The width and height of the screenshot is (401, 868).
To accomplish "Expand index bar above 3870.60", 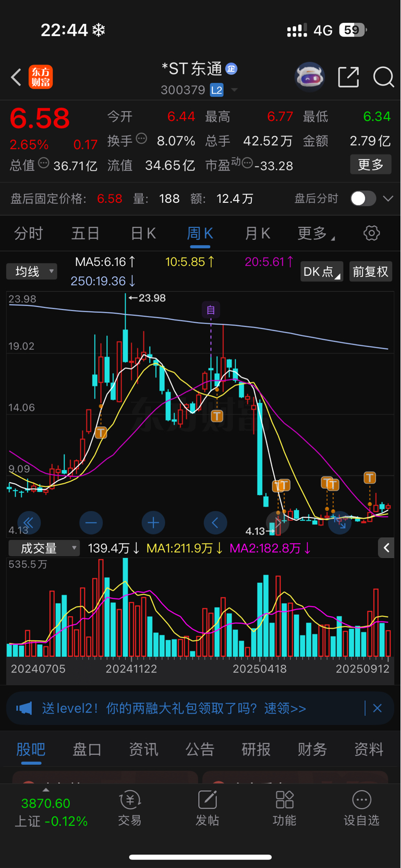I will [46, 790].
